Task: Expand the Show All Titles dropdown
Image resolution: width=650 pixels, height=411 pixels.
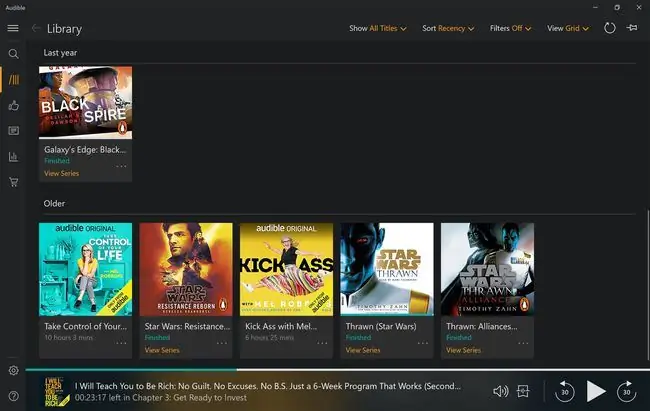Action: 378,28
